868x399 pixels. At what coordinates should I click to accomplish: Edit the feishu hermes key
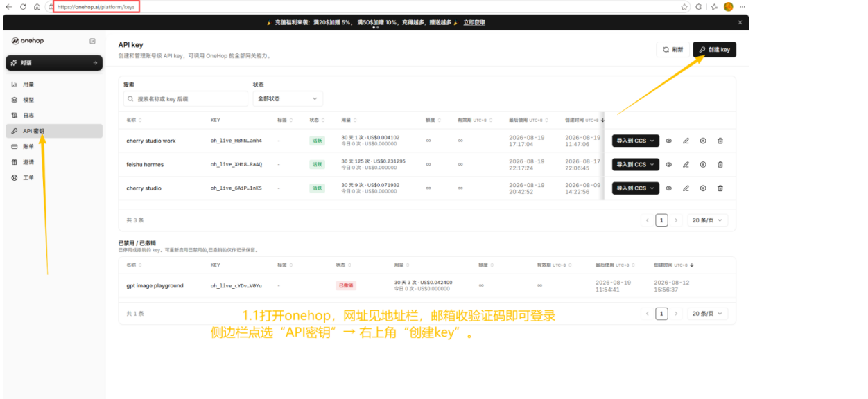click(x=686, y=164)
